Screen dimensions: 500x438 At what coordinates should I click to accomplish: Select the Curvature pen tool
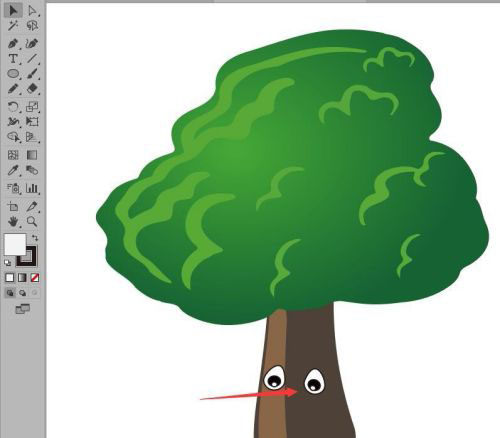coord(32,43)
